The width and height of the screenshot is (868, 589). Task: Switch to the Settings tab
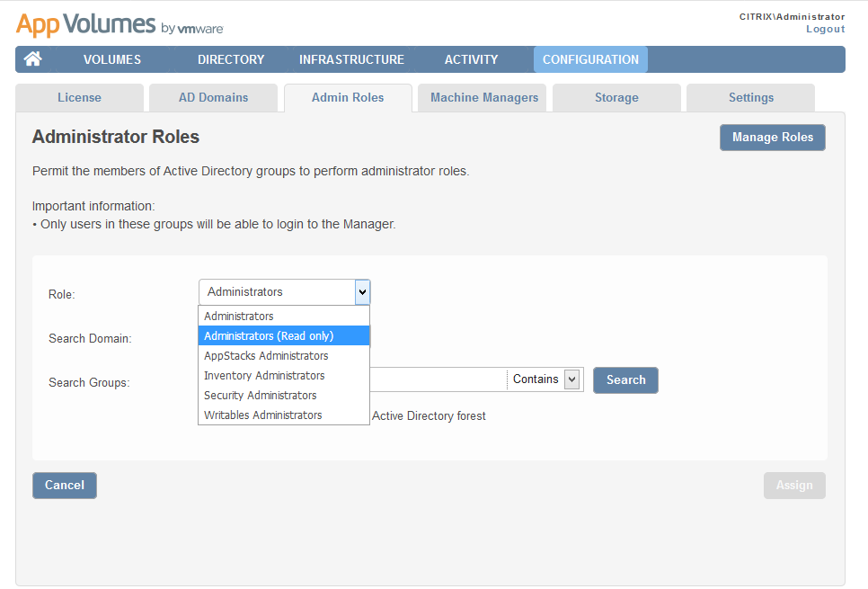coord(750,97)
